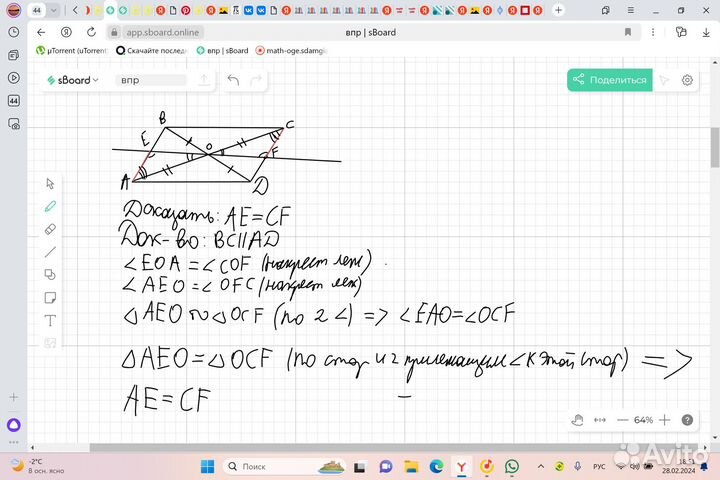The image size is (720, 480).
Task: Open РУС keyboard language switcher
Action: click(x=599, y=466)
